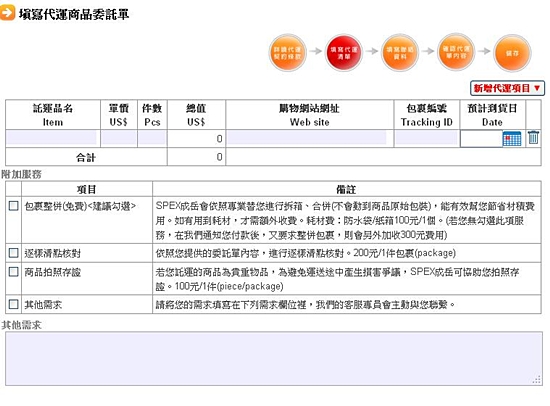Select the 件數 Pcs quantity input

[152, 138]
